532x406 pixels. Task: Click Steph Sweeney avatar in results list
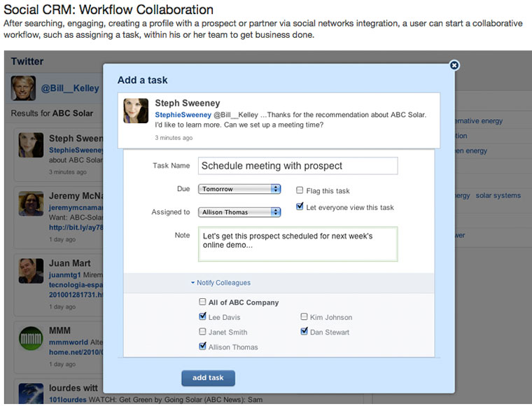(x=31, y=145)
